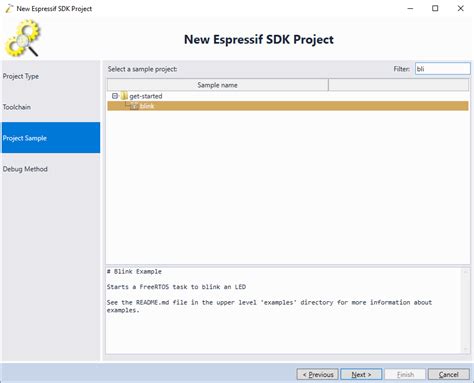This screenshot has height=383, width=474.
Task: Close the New Espressif SDK Project window
Action: (460, 8)
